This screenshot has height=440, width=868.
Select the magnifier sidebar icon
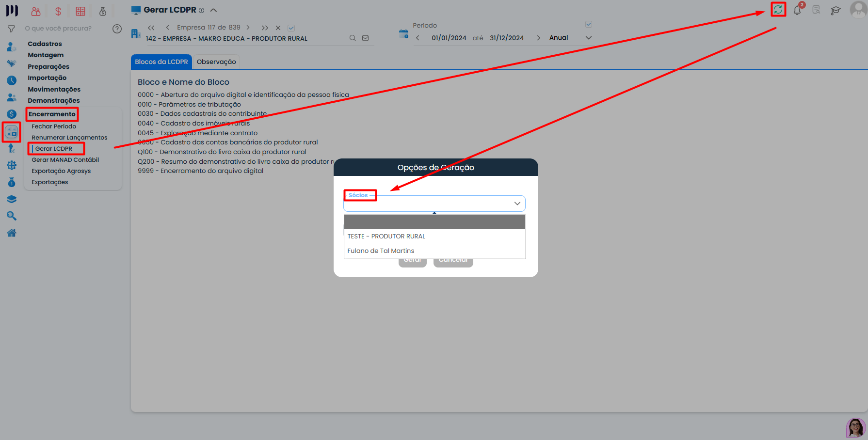pyautogui.click(x=12, y=216)
